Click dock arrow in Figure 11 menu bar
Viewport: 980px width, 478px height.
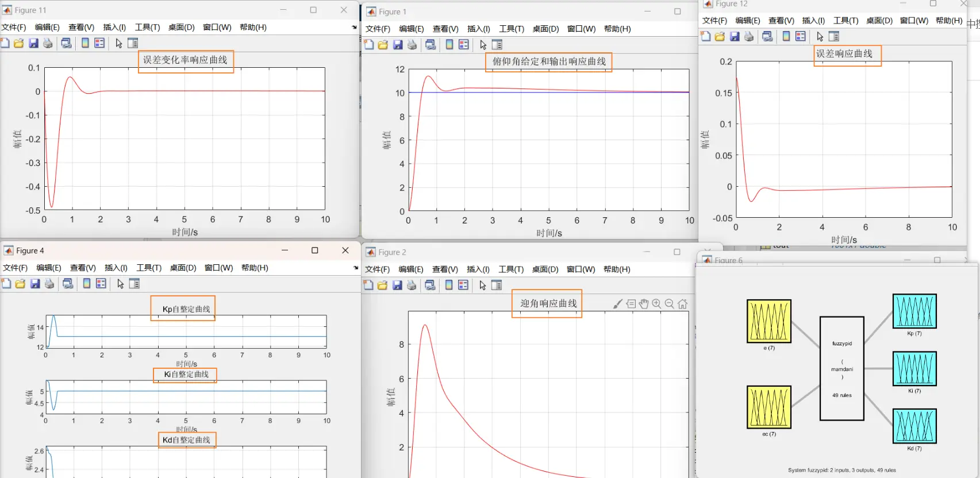(x=354, y=27)
